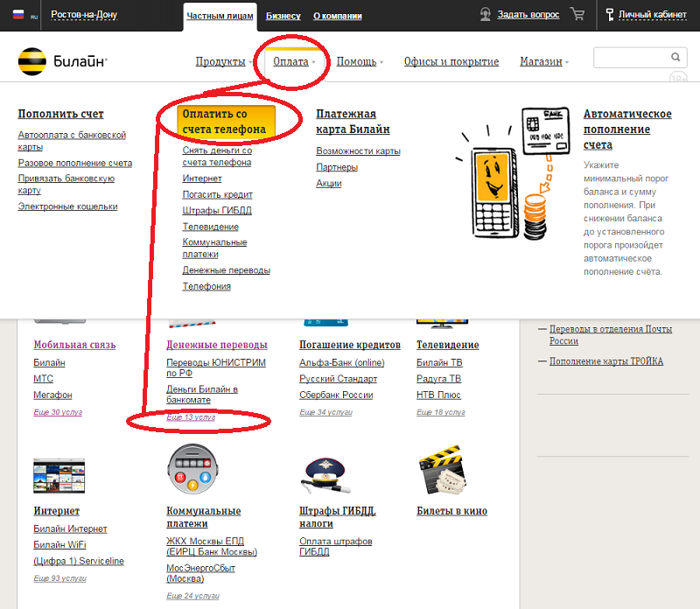Open the shopping cart icon

tap(577, 15)
